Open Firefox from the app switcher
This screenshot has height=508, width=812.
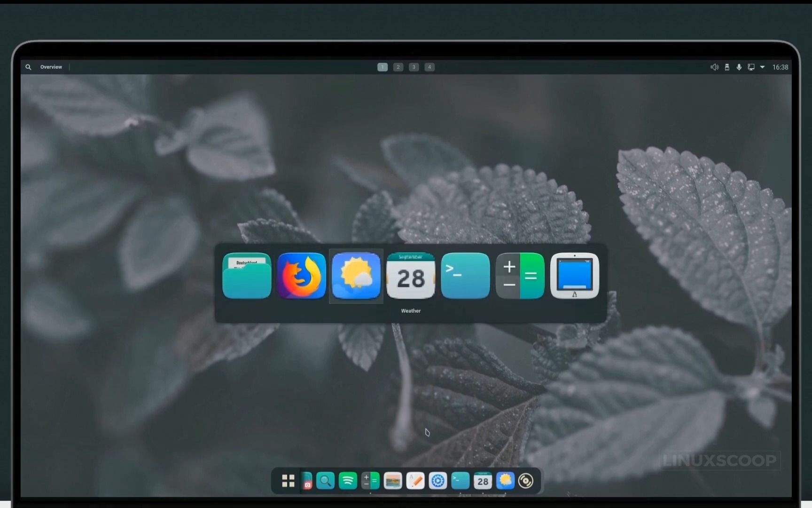301,276
